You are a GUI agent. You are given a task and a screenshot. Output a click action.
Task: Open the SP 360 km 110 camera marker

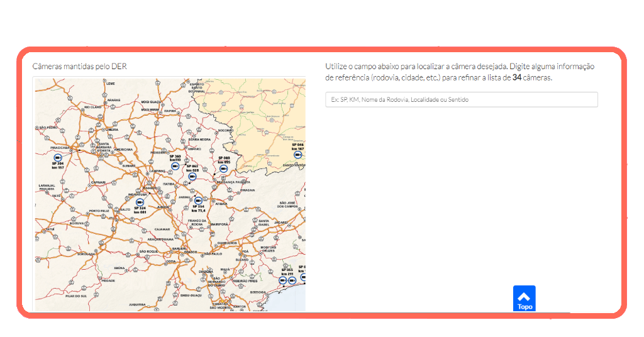(175, 166)
